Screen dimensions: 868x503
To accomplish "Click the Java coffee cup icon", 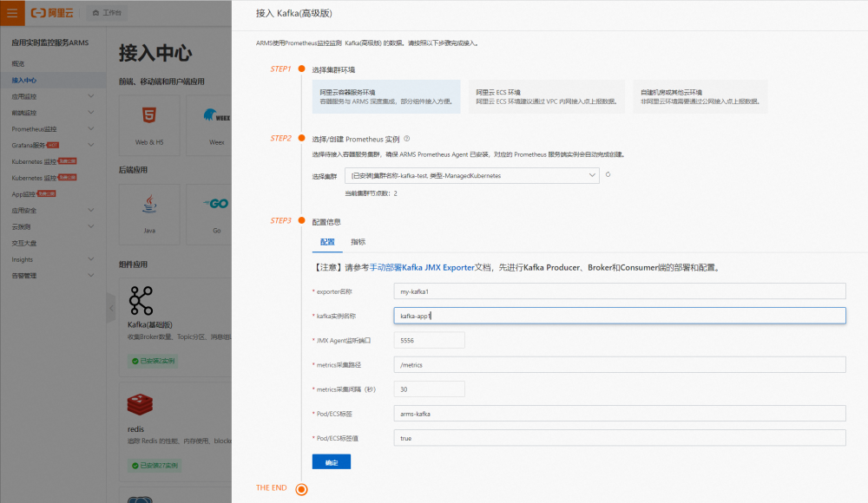I will click(x=149, y=204).
